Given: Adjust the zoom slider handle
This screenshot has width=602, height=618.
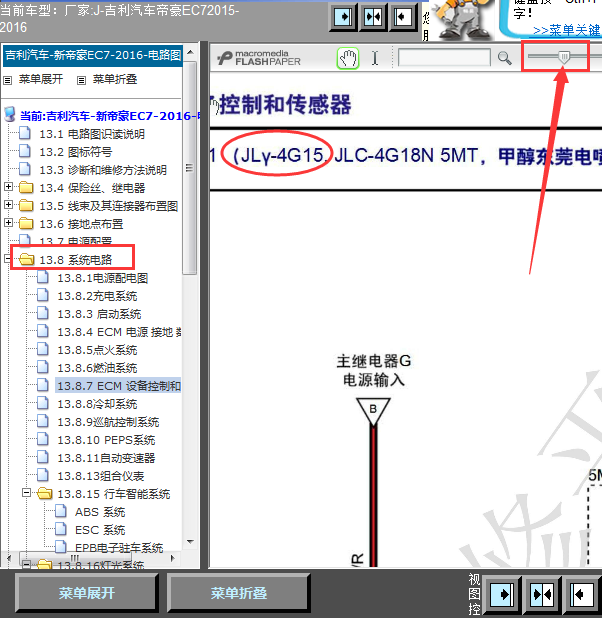Looking at the screenshot, I should (x=564, y=58).
